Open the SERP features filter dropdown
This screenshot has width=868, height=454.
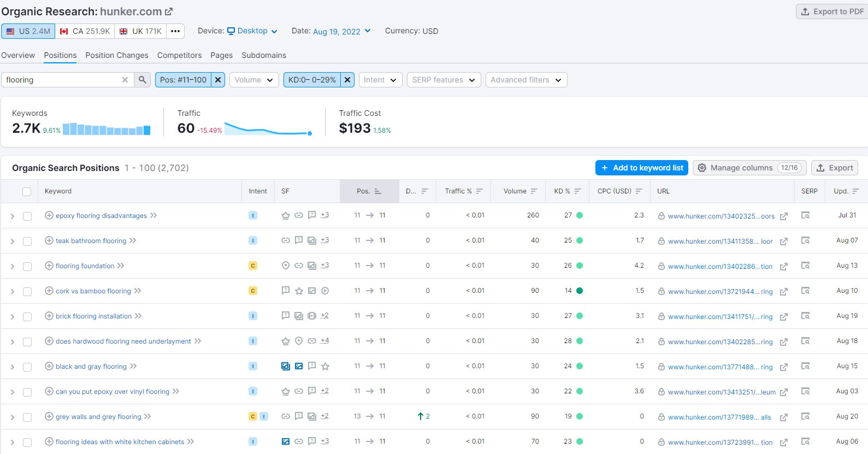[444, 80]
